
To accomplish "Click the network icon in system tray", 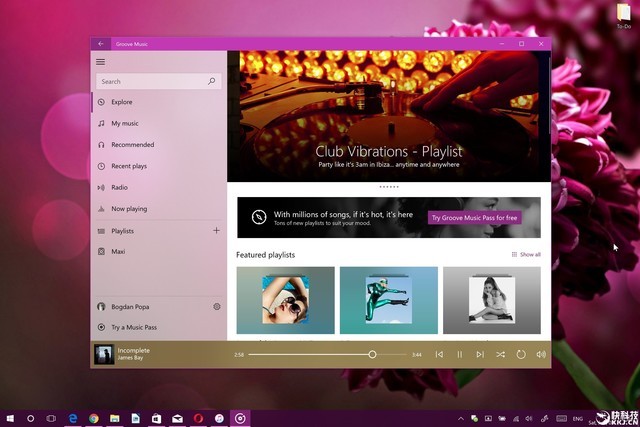I will 516,418.
